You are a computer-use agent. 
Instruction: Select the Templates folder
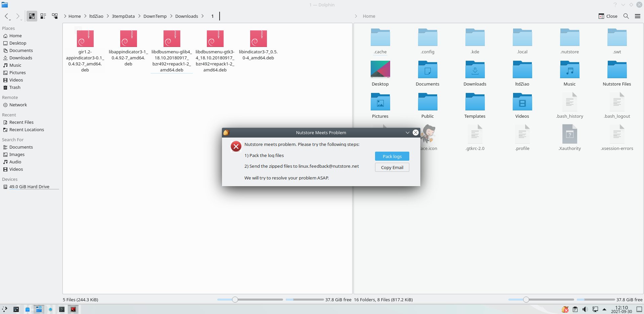pos(475,106)
